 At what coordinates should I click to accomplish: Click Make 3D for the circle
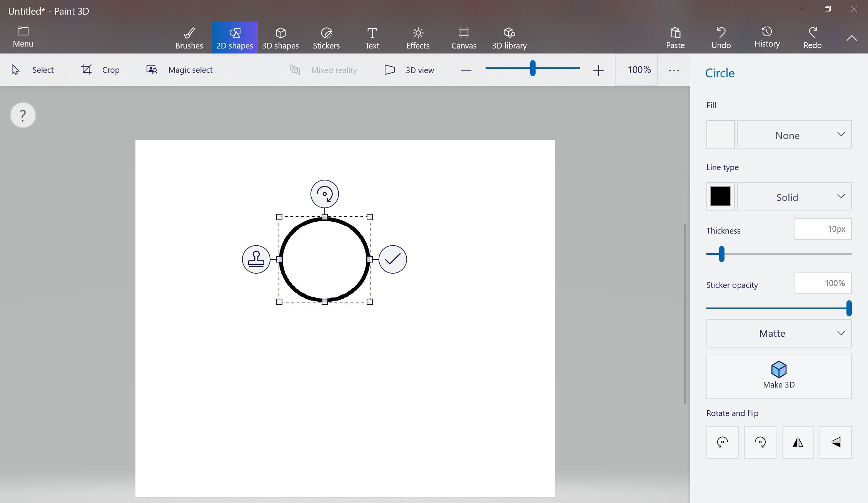tap(778, 376)
